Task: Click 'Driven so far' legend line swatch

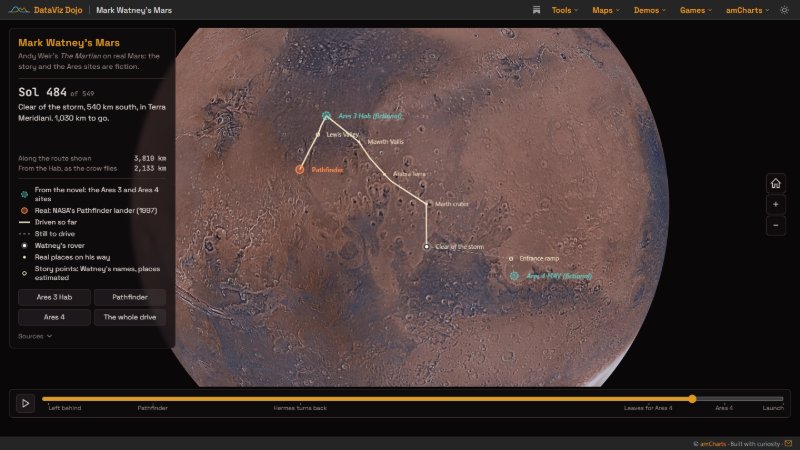Action: tap(24, 222)
